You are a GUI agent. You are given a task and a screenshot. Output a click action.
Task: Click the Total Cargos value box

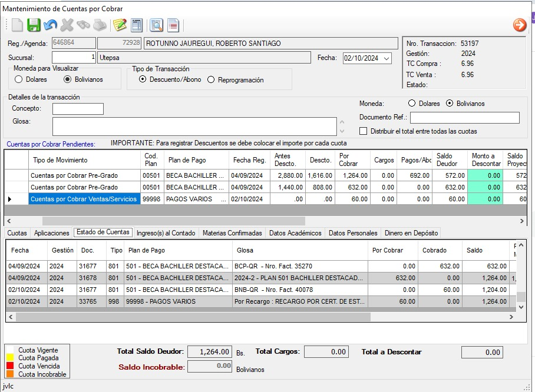(326, 352)
